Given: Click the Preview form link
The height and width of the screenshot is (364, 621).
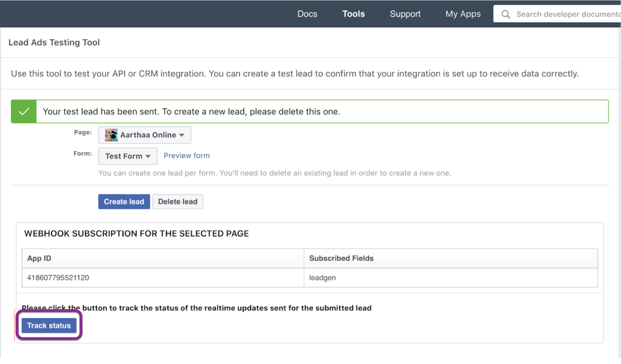Looking at the screenshot, I should click(187, 155).
